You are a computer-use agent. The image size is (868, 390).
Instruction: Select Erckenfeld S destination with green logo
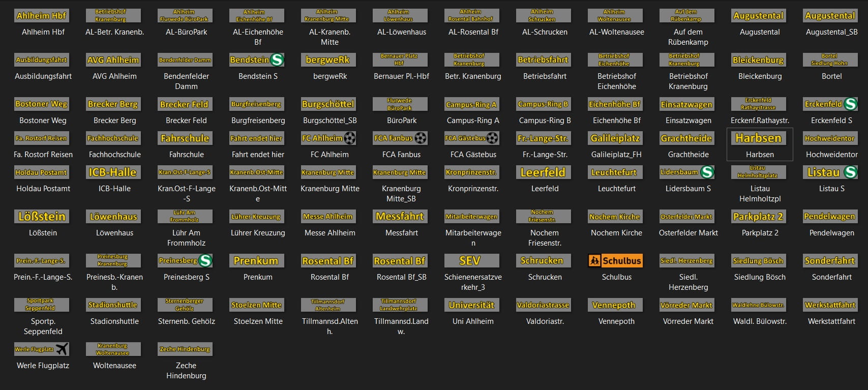831,104
